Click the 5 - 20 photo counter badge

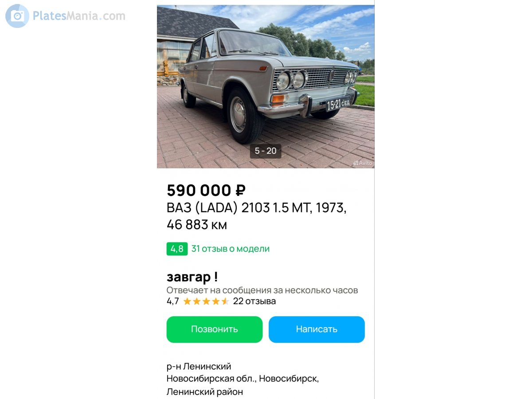point(266,151)
